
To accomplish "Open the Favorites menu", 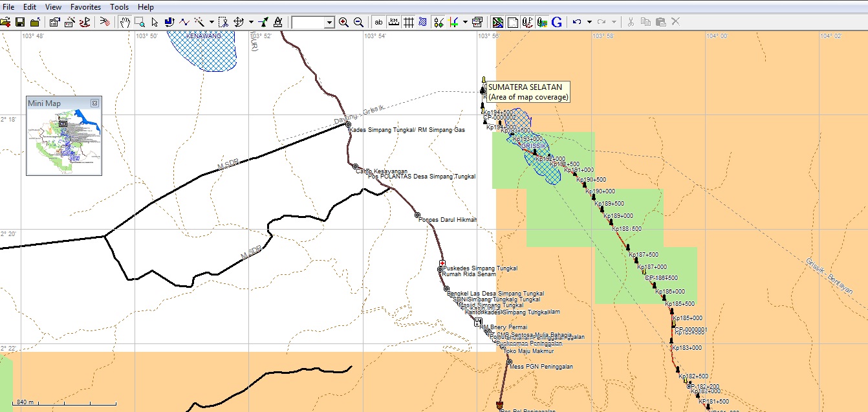I will (85, 7).
